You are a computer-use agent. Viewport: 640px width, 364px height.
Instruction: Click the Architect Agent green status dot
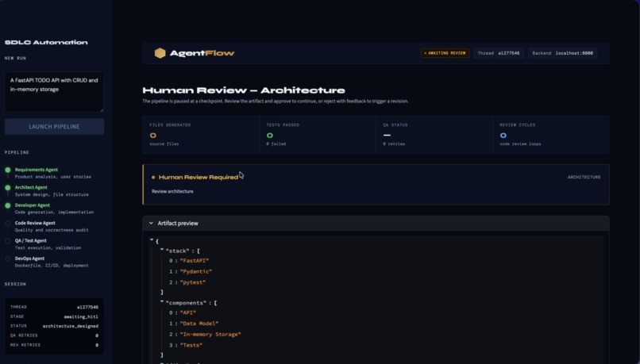point(8,187)
